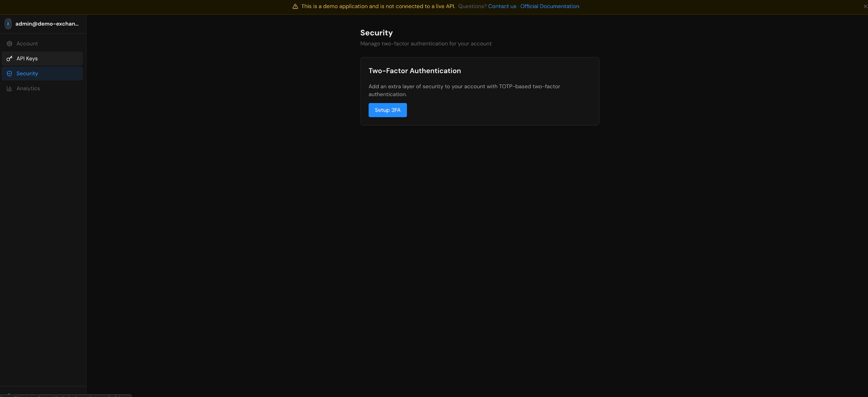Click the demo application warning message text
This screenshot has height=397, width=868.
point(378,6)
